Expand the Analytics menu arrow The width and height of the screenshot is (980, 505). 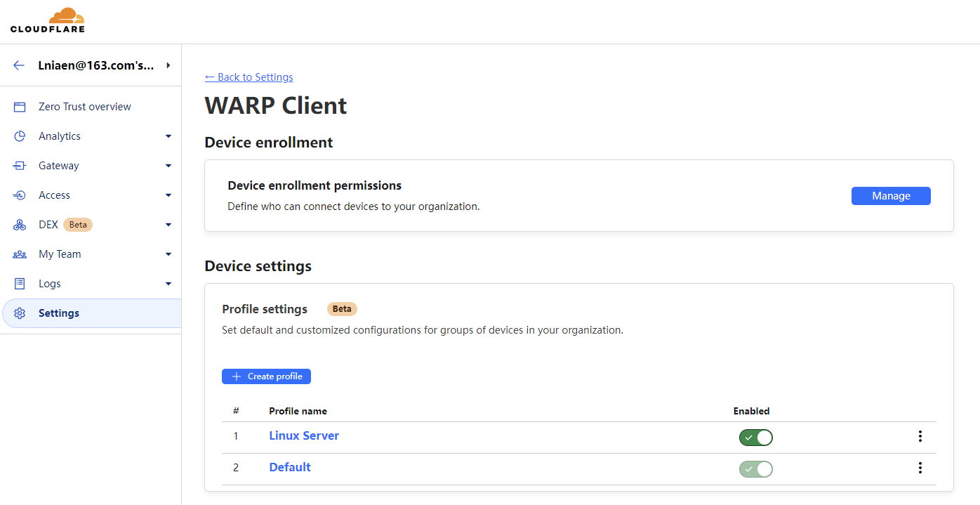(168, 136)
